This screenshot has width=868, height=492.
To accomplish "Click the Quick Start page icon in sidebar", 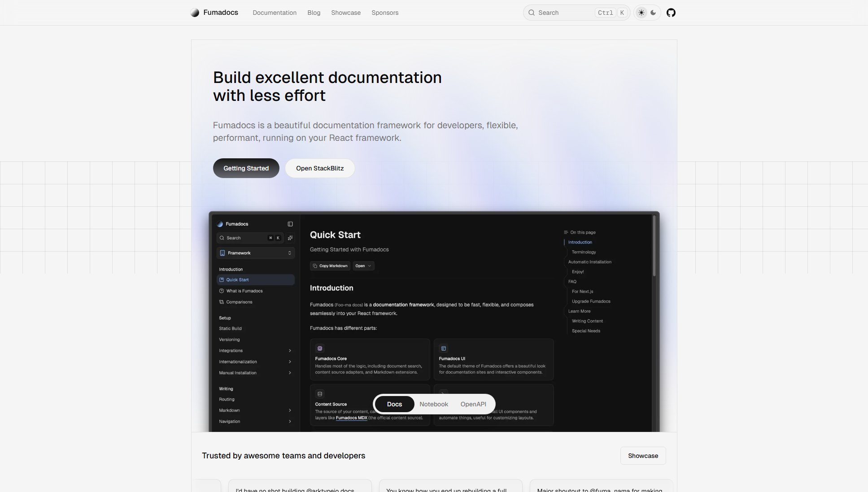I will point(222,279).
